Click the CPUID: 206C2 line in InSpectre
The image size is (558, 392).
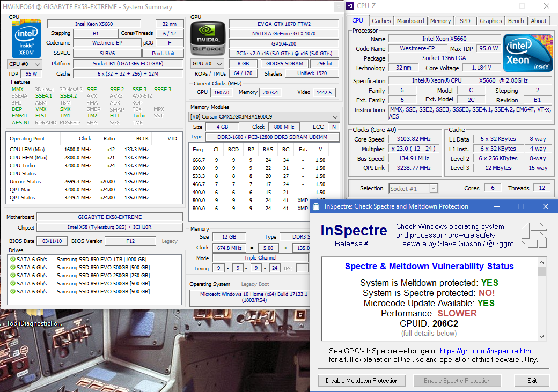tap(429, 324)
